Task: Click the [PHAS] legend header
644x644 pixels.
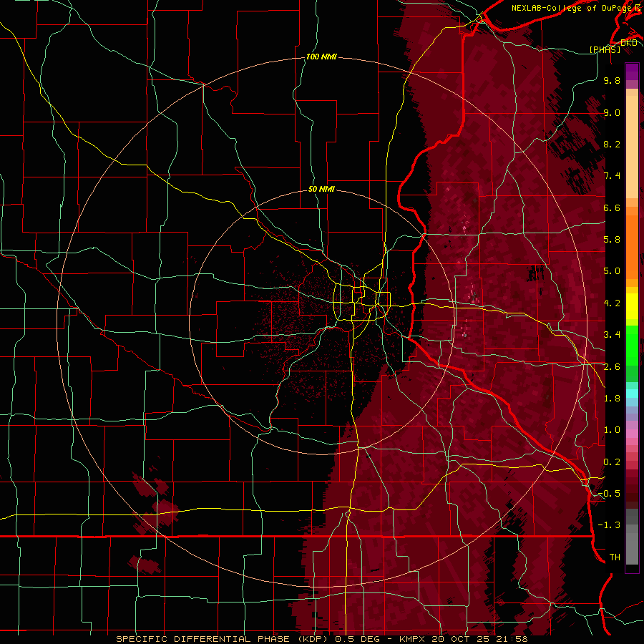Action: click(x=605, y=49)
